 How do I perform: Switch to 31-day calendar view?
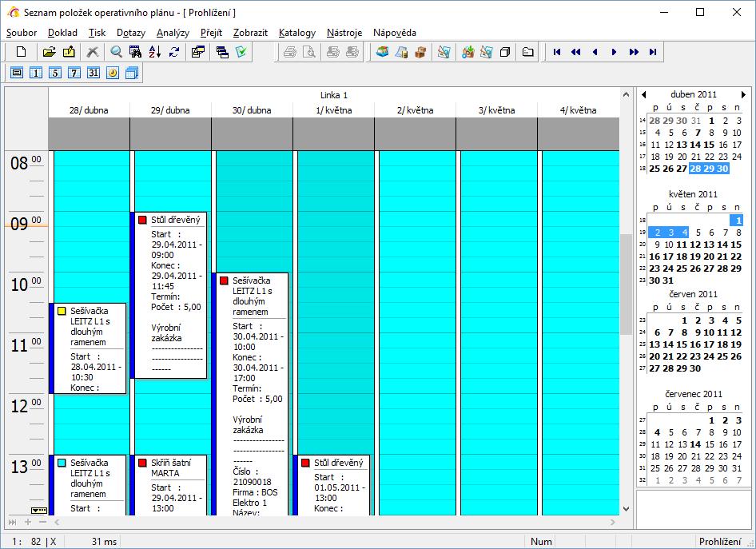pos(94,73)
